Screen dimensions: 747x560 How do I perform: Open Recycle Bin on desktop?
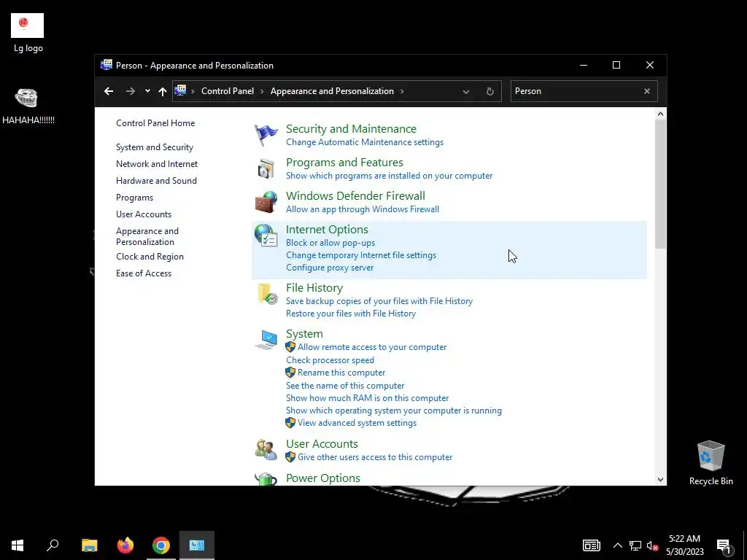click(x=711, y=463)
